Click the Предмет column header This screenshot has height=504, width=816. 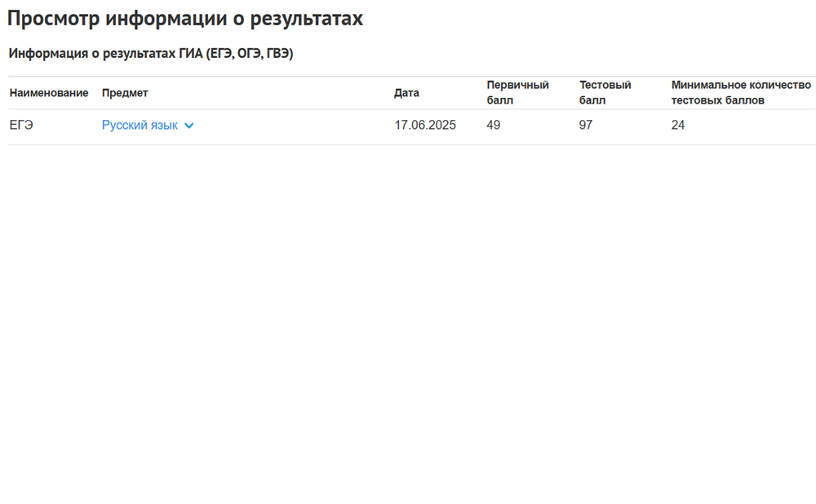125,93
